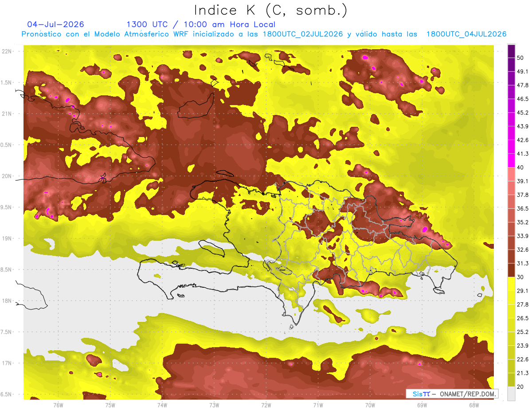Click the "39.1" color scale value
The image size is (532, 411).
pos(523,181)
